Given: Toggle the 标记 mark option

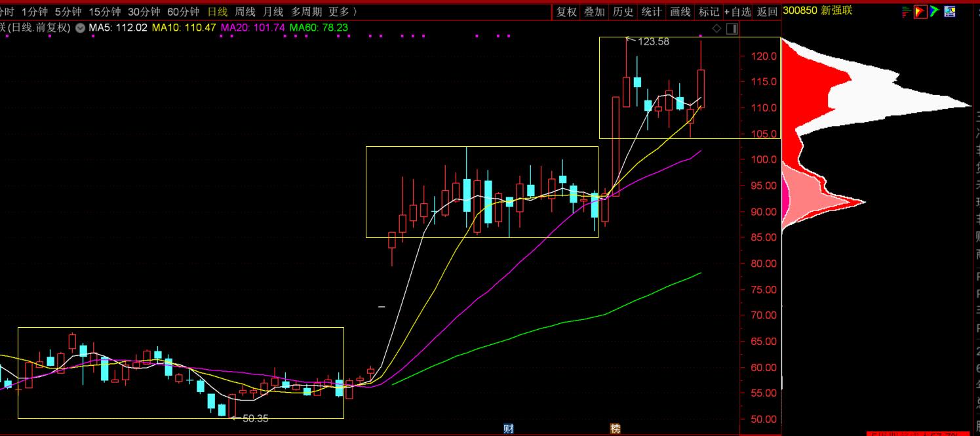Looking at the screenshot, I should [709, 12].
